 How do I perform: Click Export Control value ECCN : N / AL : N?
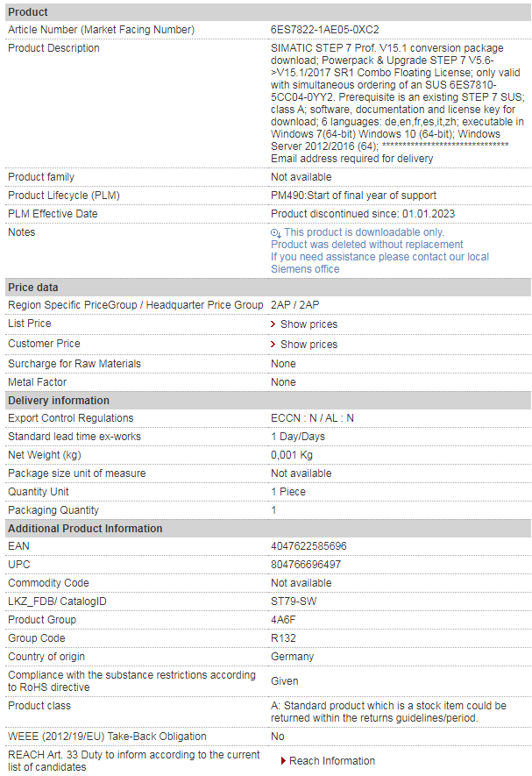(x=312, y=418)
